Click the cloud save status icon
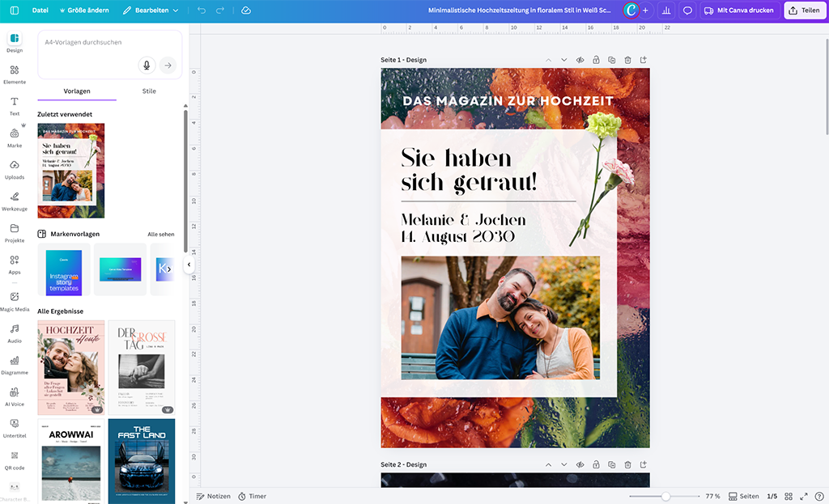 coord(246,10)
